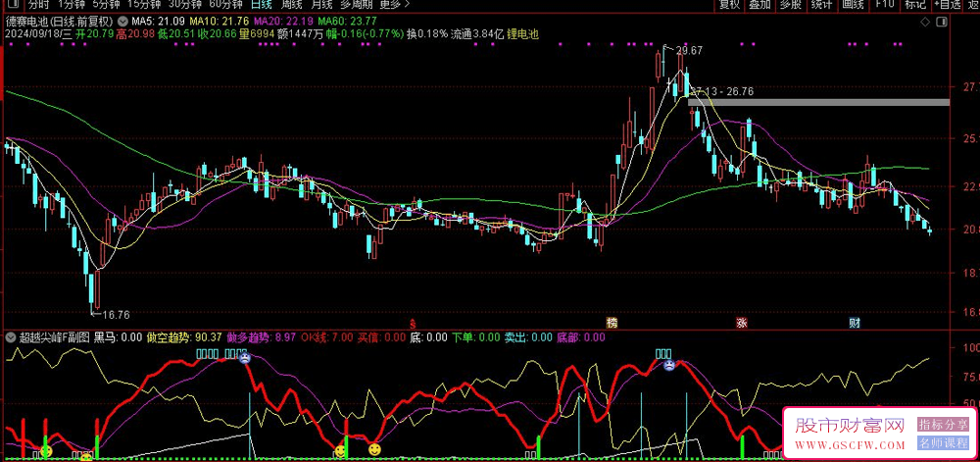Switch to the 月线 monthly tab
This screenshot has width=980, height=462.
click(x=321, y=4)
